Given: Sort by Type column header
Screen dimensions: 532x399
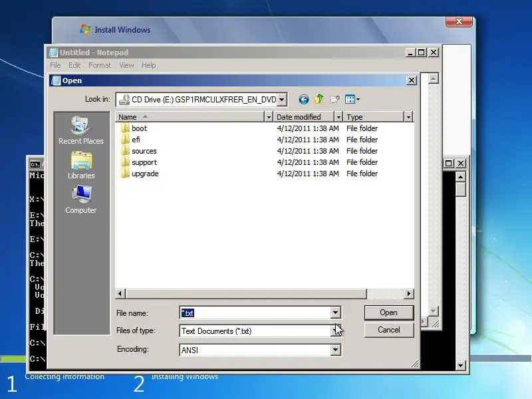Looking at the screenshot, I should 374,117.
